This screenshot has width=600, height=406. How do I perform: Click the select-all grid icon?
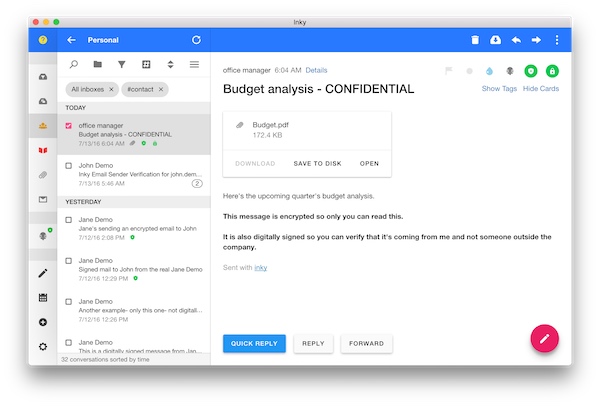(146, 64)
